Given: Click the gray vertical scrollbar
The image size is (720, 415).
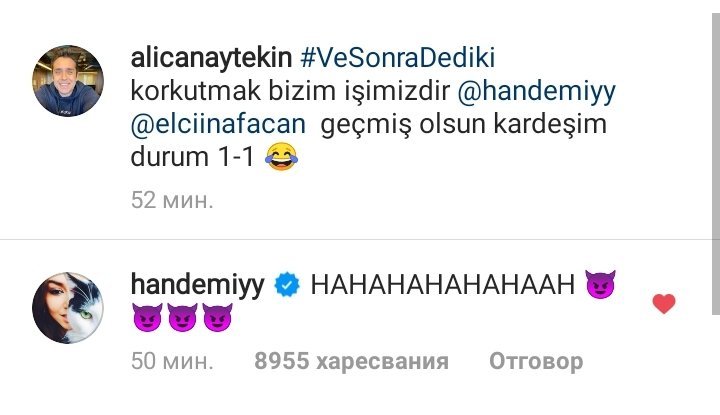Looking at the screenshot, I should click(x=716, y=164).
